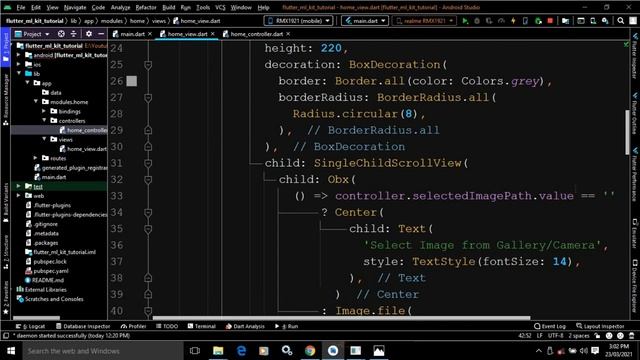Viewport: 640px width, 360px height.
Task: Click the 2 spaces indent status entry
Action: (x=579, y=336)
